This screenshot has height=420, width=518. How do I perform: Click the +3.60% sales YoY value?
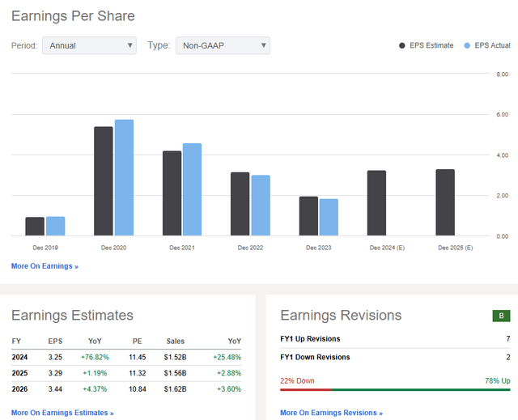point(229,389)
